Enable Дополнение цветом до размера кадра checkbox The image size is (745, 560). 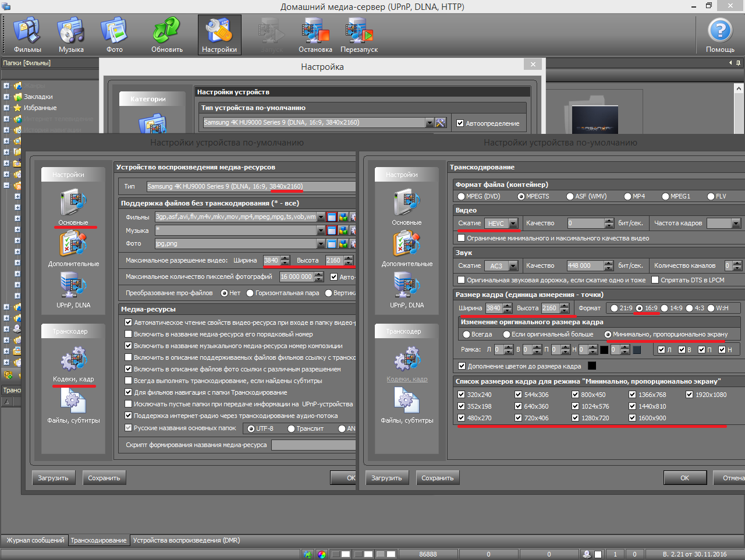462,366
